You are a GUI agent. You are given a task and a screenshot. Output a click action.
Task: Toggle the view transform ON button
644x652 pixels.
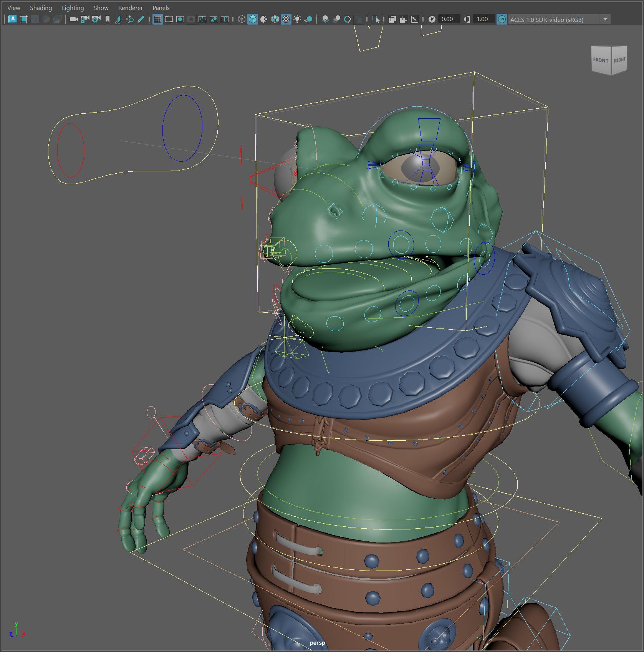tap(502, 19)
